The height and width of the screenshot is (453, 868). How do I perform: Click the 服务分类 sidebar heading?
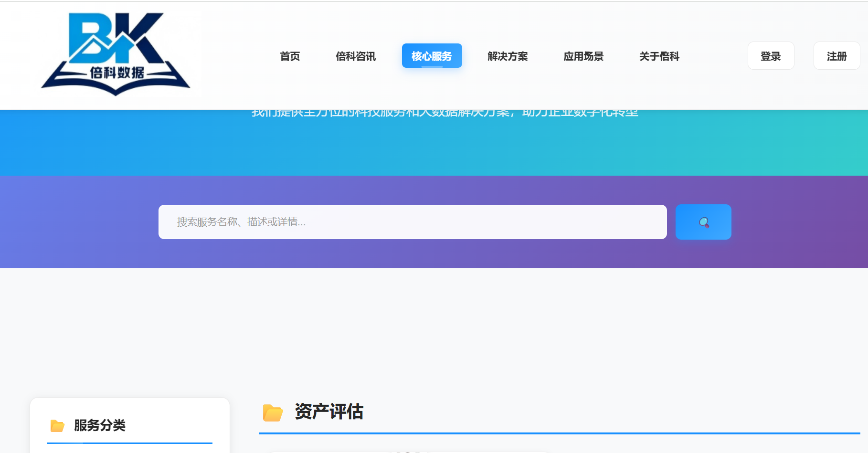pos(100,425)
